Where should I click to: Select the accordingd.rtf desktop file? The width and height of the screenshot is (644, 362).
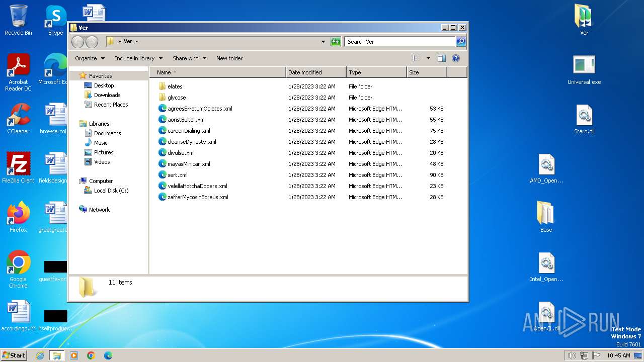tap(18, 316)
